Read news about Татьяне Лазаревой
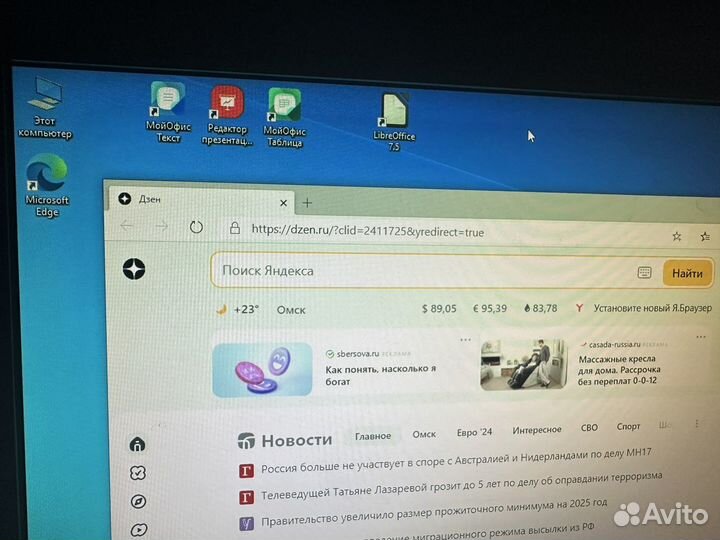 [461, 485]
